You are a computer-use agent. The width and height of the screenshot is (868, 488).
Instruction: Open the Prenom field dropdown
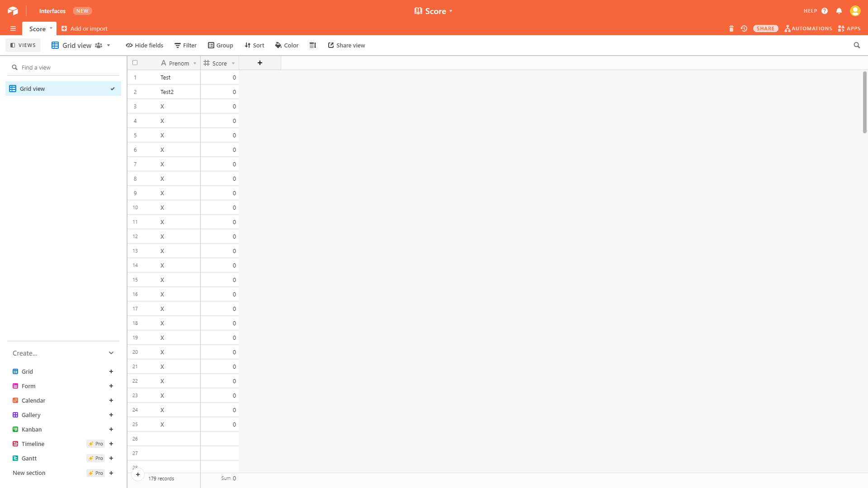[x=195, y=63]
